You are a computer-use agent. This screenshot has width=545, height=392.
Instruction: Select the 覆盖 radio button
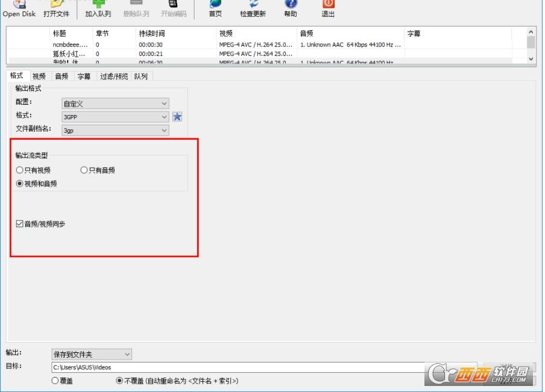point(55,381)
